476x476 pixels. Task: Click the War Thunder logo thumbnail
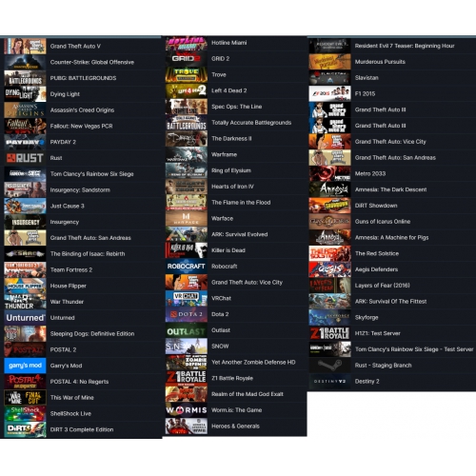pyautogui.click(x=25, y=302)
